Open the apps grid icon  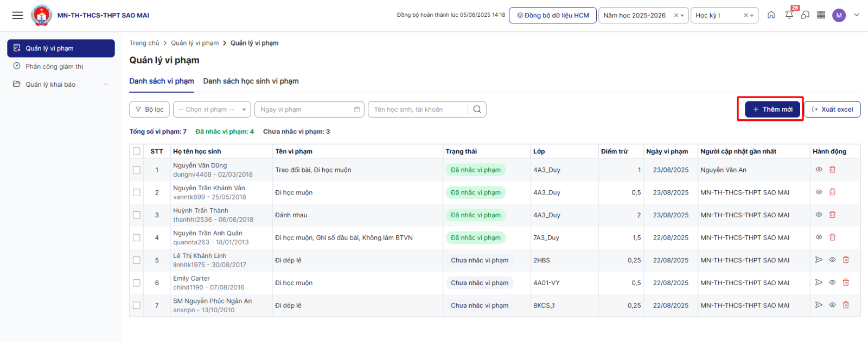(821, 15)
